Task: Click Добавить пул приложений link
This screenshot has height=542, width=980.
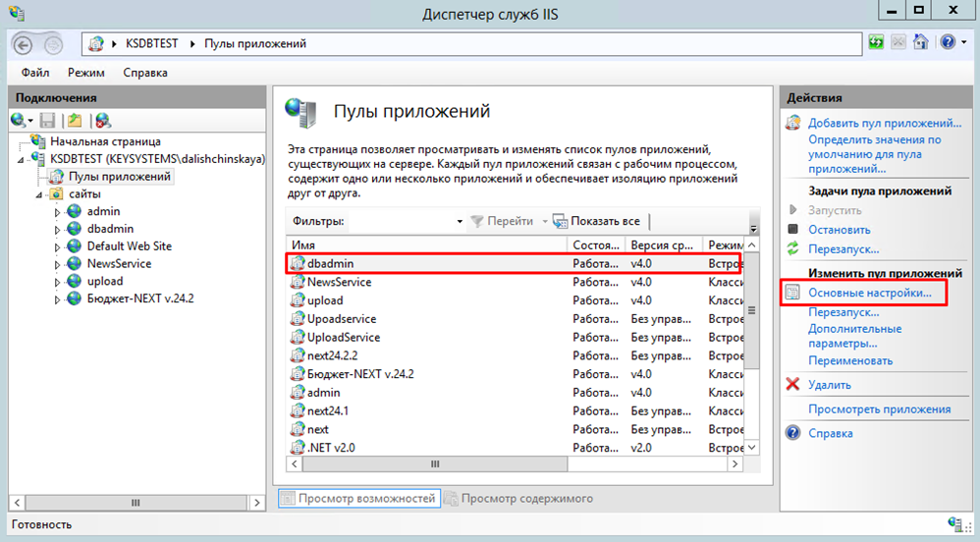Action: (x=885, y=123)
